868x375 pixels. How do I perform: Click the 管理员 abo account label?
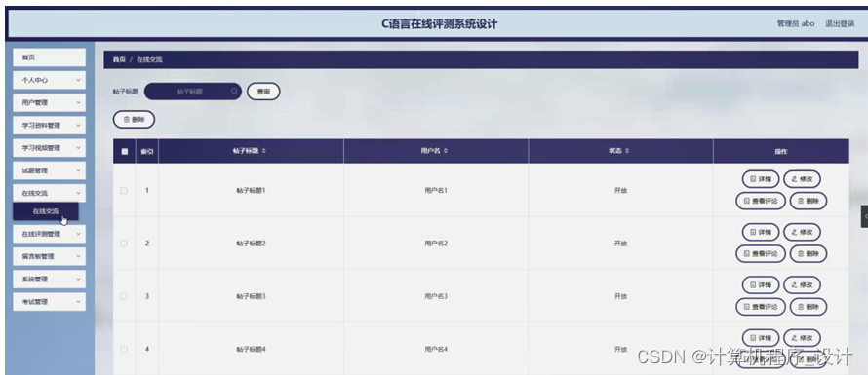(x=796, y=24)
